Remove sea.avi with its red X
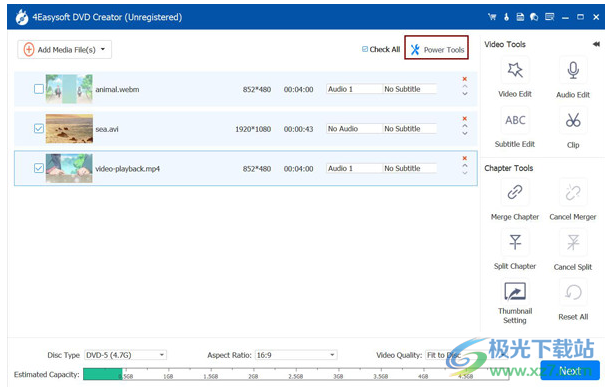 465,118
